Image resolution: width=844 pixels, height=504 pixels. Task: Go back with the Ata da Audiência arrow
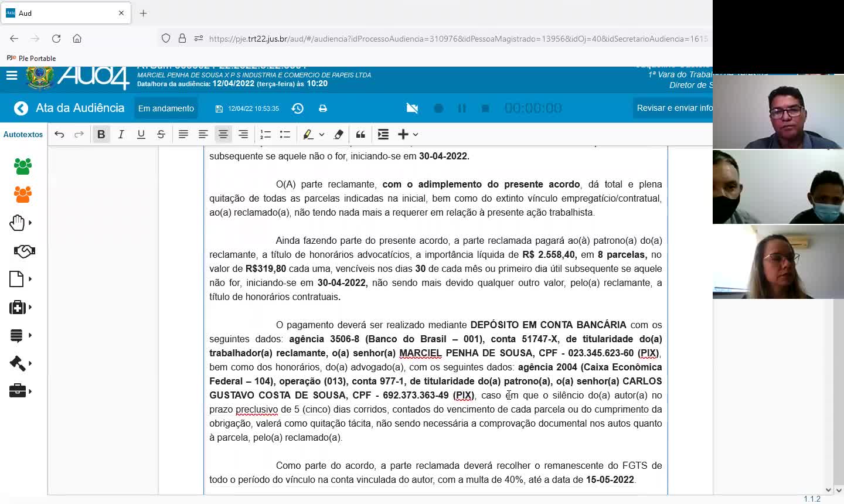[x=21, y=108]
